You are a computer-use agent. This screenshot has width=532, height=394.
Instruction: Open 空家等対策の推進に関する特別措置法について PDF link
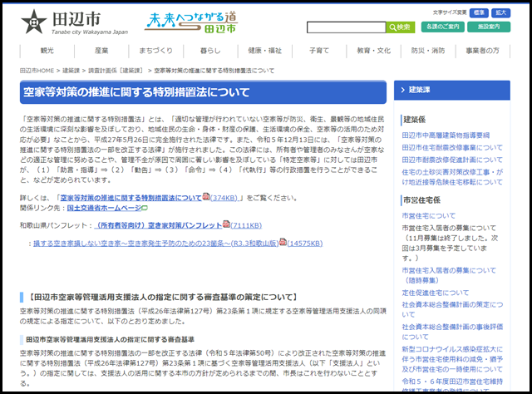(x=131, y=198)
